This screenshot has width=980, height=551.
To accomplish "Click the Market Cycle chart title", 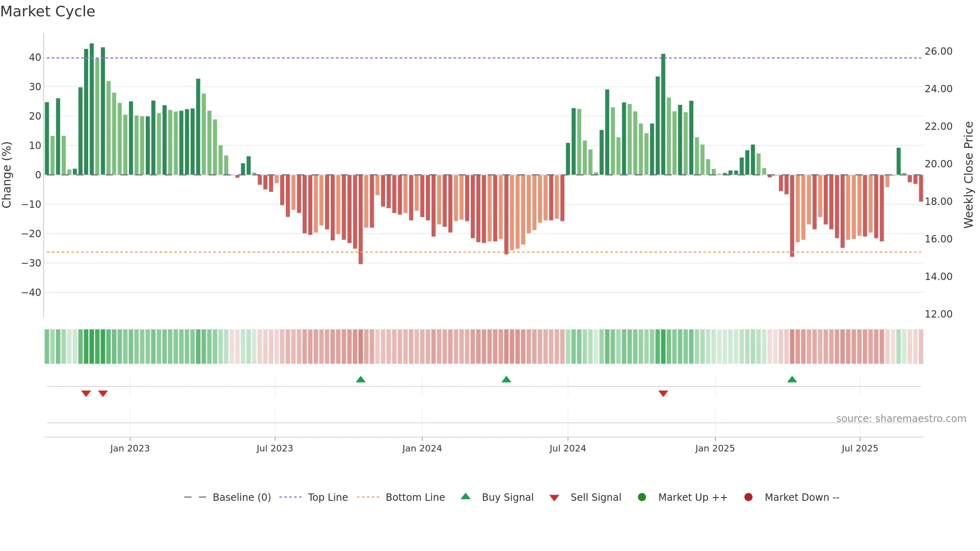I will (48, 11).
